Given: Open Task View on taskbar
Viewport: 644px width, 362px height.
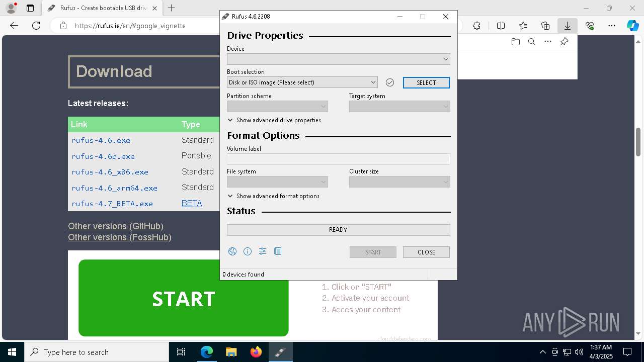Looking at the screenshot, I should (x=181, y=352).
